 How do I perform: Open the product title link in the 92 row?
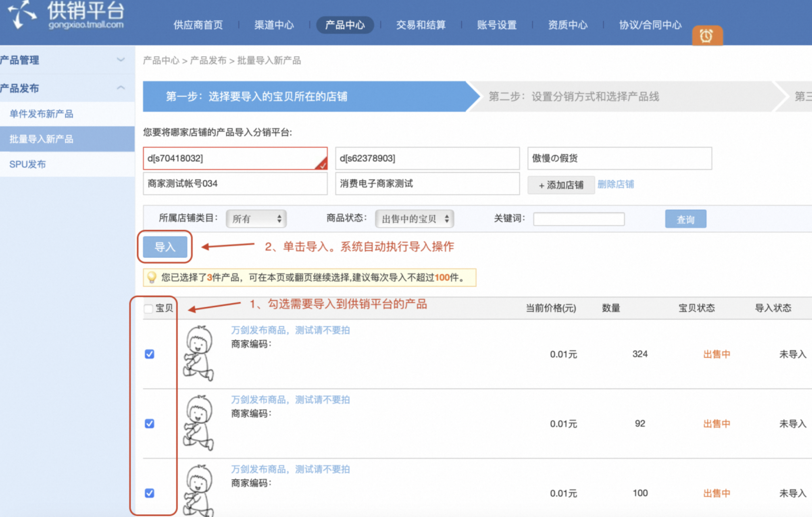click(290, 400)
